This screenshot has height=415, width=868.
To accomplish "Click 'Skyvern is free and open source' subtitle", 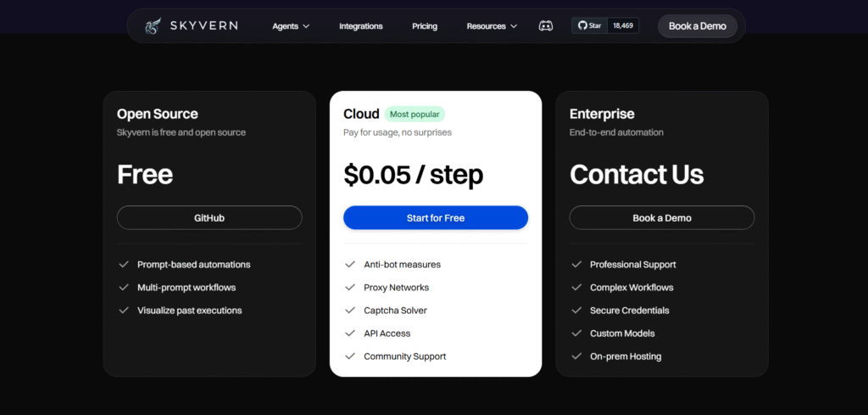I will click(181, 132).
